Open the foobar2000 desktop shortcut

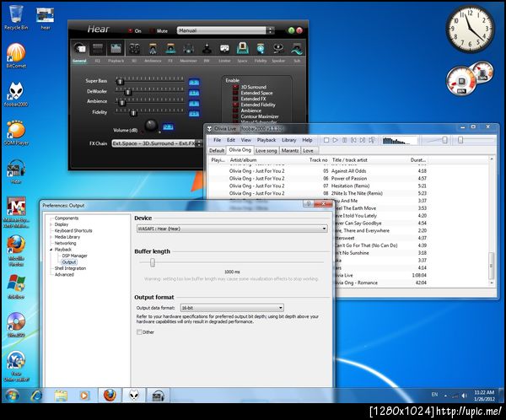coord(16,94)
